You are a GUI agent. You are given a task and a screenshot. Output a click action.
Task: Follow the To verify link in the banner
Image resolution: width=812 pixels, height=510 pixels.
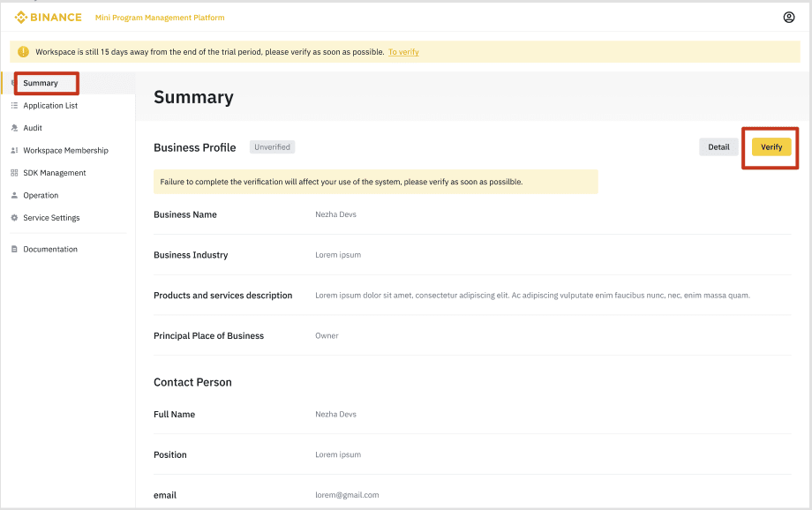pos(403,52)
